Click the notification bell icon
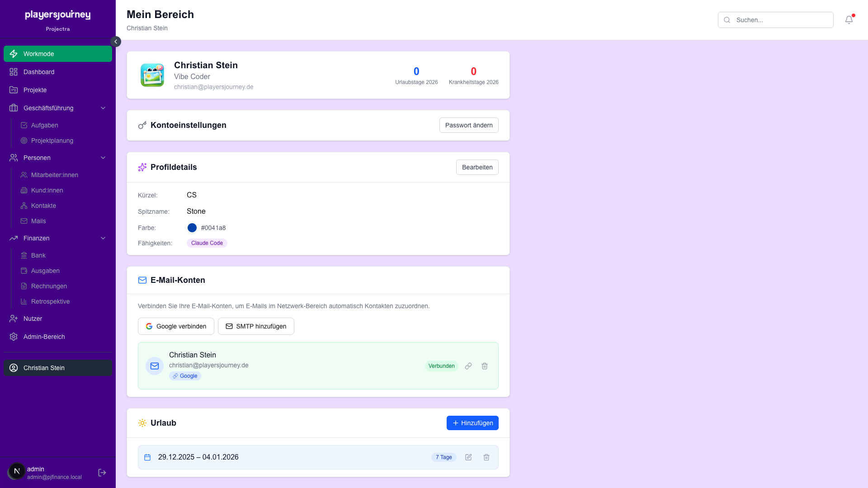 (x=849, y=20)
